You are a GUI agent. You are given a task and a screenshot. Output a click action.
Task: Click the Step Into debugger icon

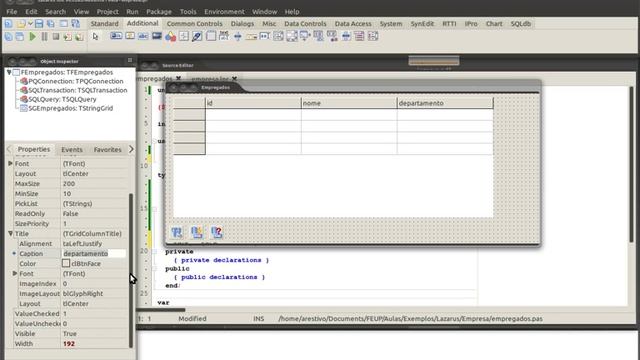(x=67, y=37)
